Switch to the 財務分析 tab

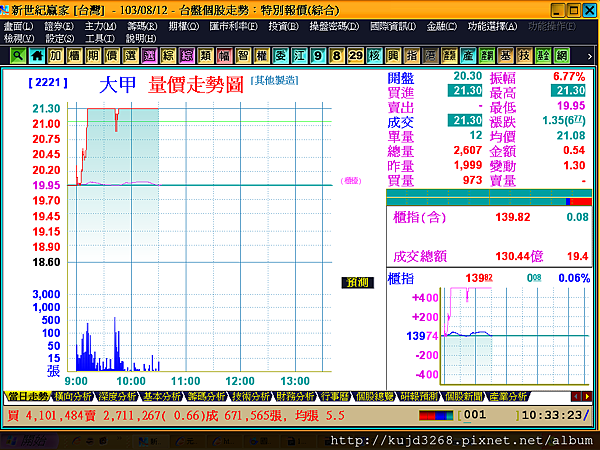pos(295,396)
